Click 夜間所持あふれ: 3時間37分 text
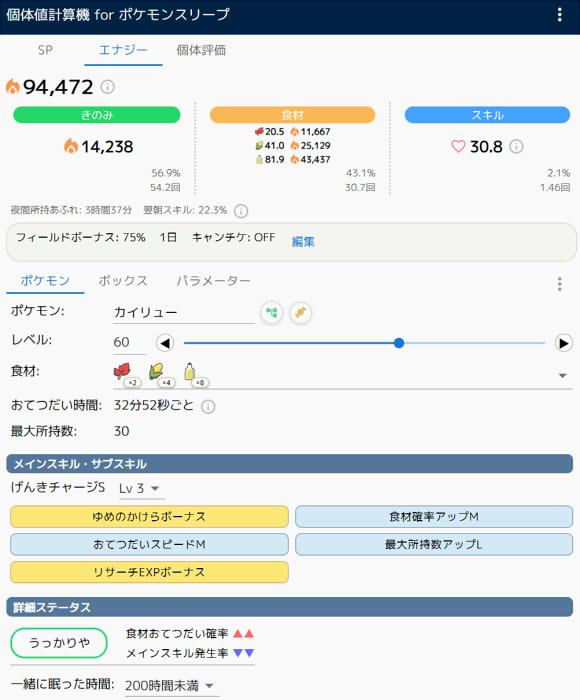580x700 pixels. (71, 210)
